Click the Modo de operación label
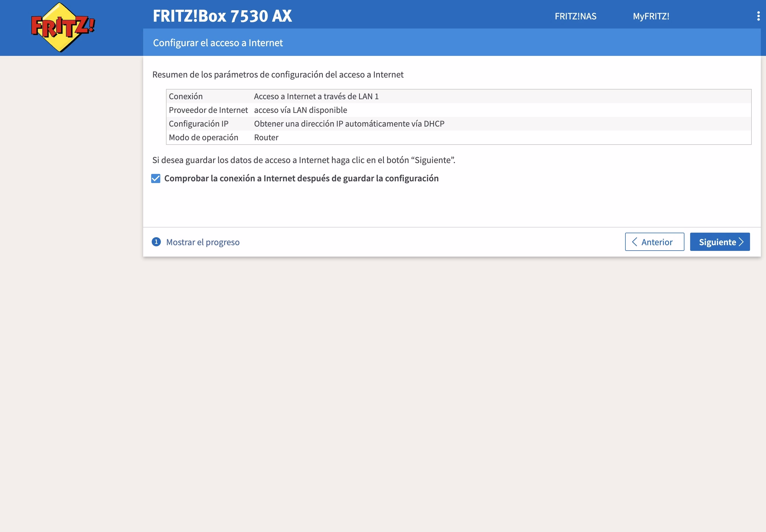 [203, 137]
